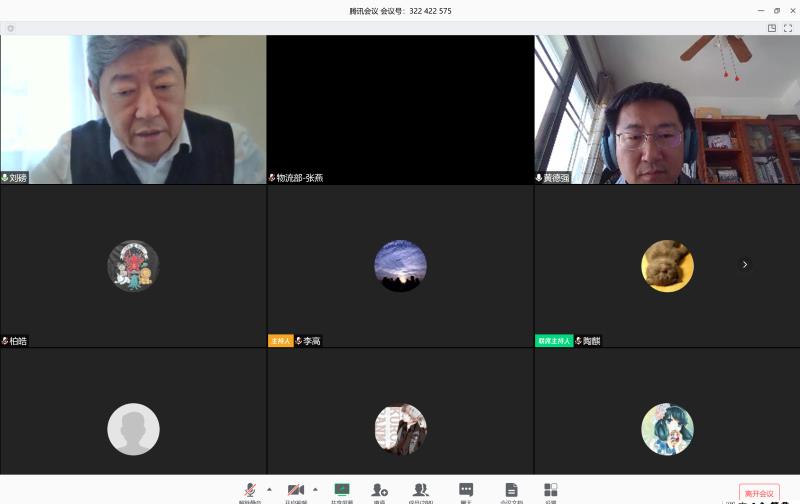800x504 pixels.
Task: Click the anime girl avatar
Action: point(667,429)
